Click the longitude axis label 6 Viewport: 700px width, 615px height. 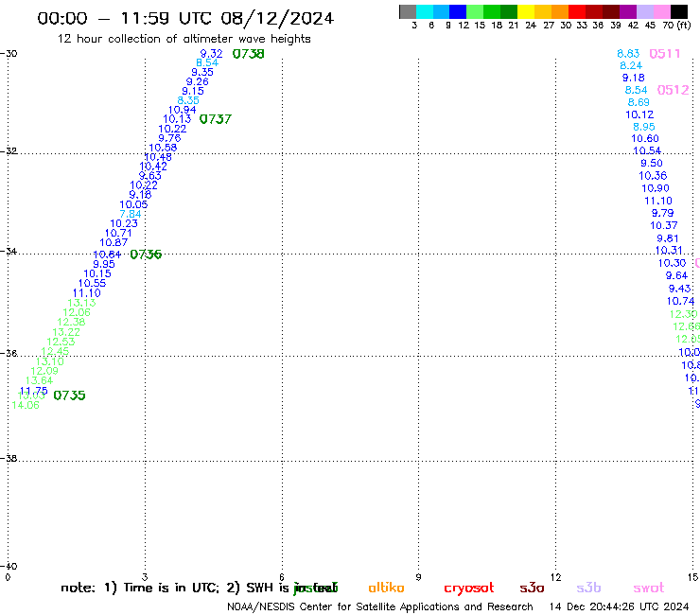click(x=282, y=577)
